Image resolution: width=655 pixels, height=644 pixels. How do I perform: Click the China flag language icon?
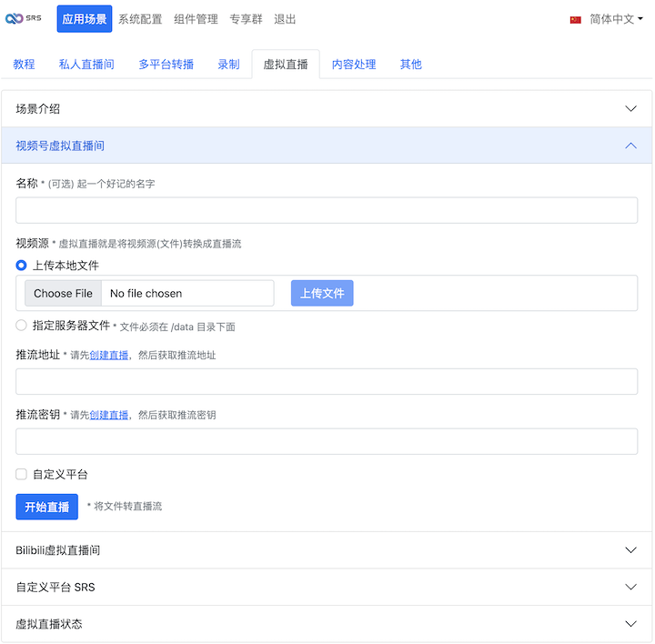pos(575,19)
